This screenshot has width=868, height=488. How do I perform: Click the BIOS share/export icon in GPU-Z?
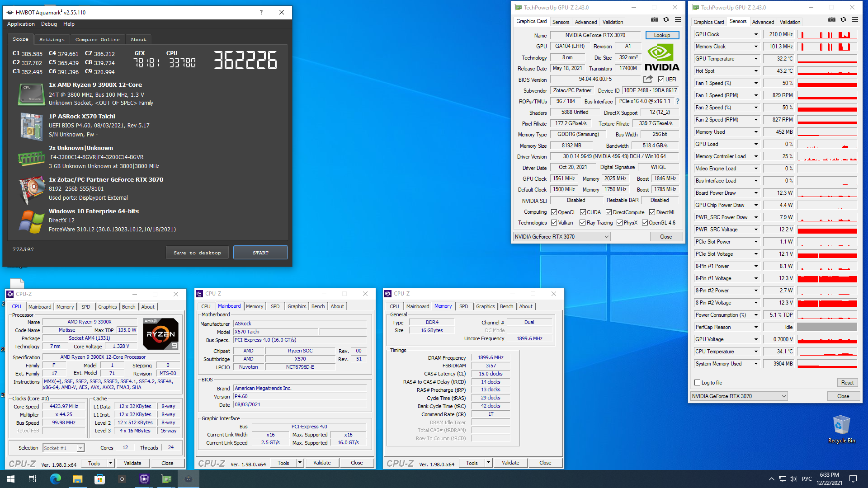(x=648, y=79)
